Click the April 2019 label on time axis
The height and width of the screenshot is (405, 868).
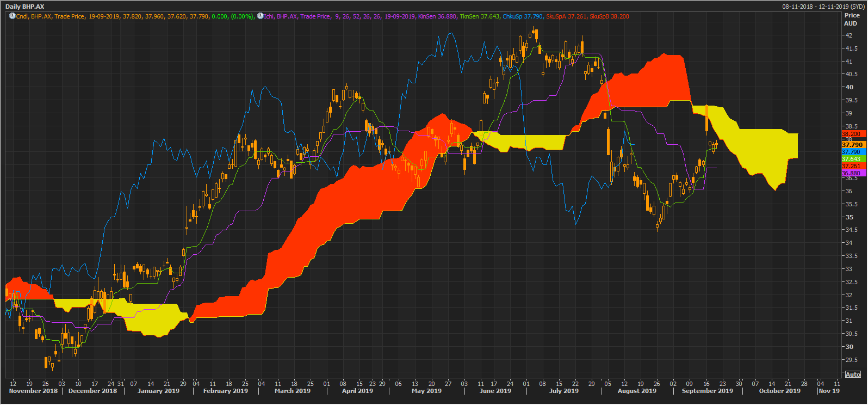pyautogui.click(x=357, y=391)
